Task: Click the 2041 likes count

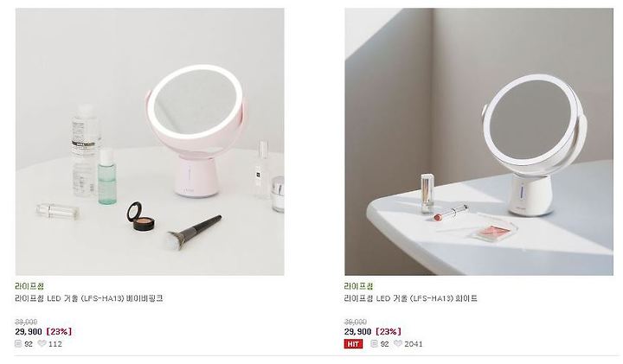Action: click(x=414, y=344)
